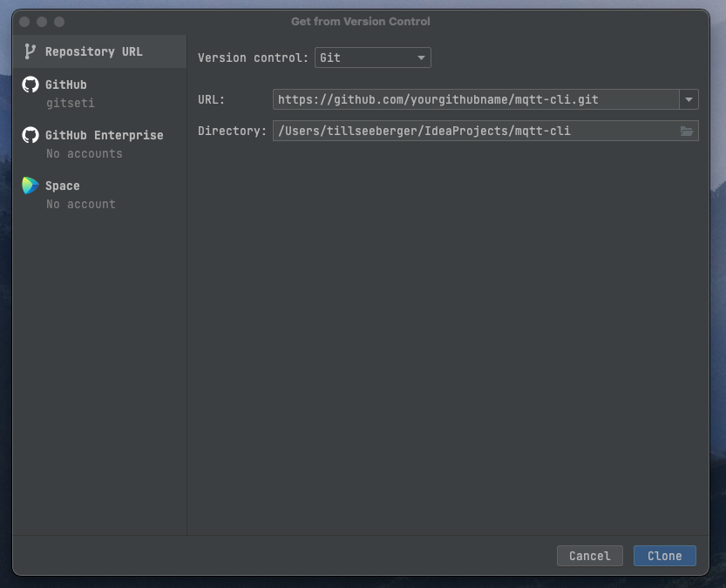Click the gitseti account name
The image size is (726, 588).
[x=71, y=103]
